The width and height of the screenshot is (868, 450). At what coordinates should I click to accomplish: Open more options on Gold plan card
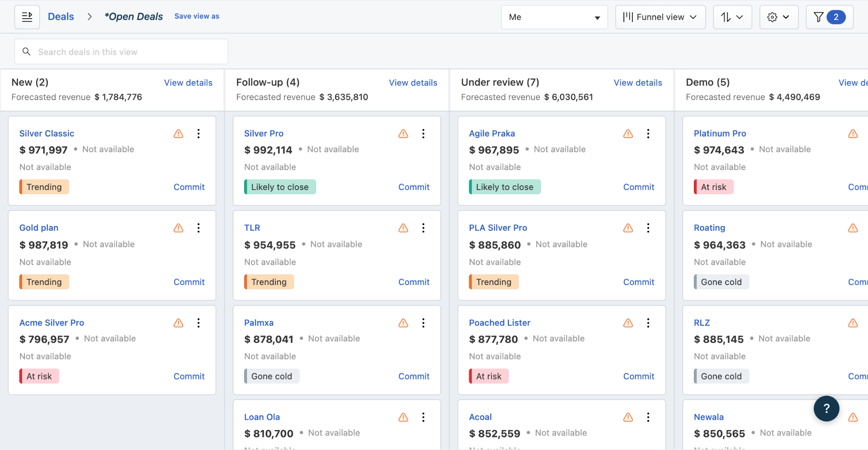(x=198, y=228)
